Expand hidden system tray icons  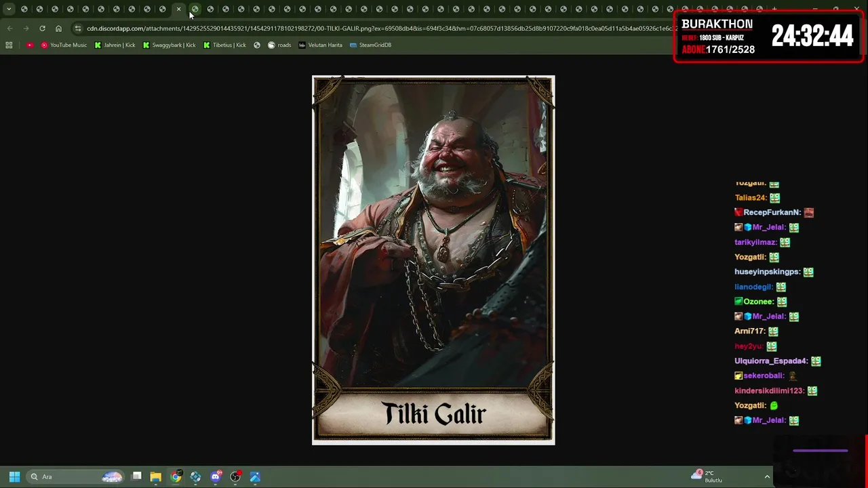pos(767,476)
